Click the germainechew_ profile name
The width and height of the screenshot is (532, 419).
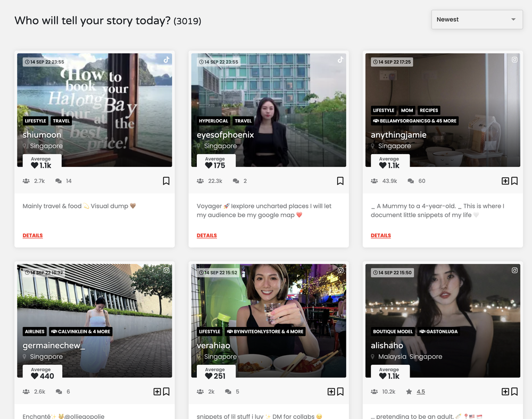54,346
